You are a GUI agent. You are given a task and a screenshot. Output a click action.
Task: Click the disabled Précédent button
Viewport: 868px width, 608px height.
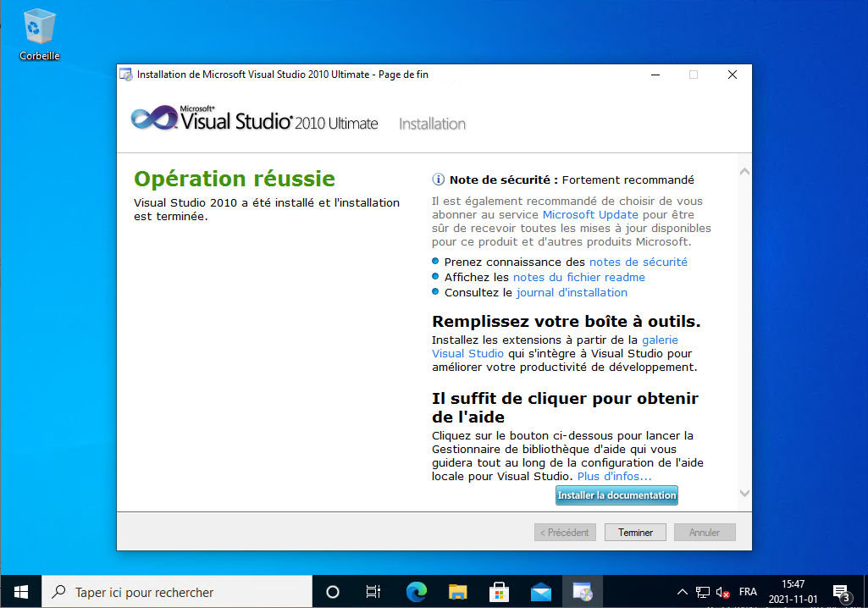click(x=565, y=532)
